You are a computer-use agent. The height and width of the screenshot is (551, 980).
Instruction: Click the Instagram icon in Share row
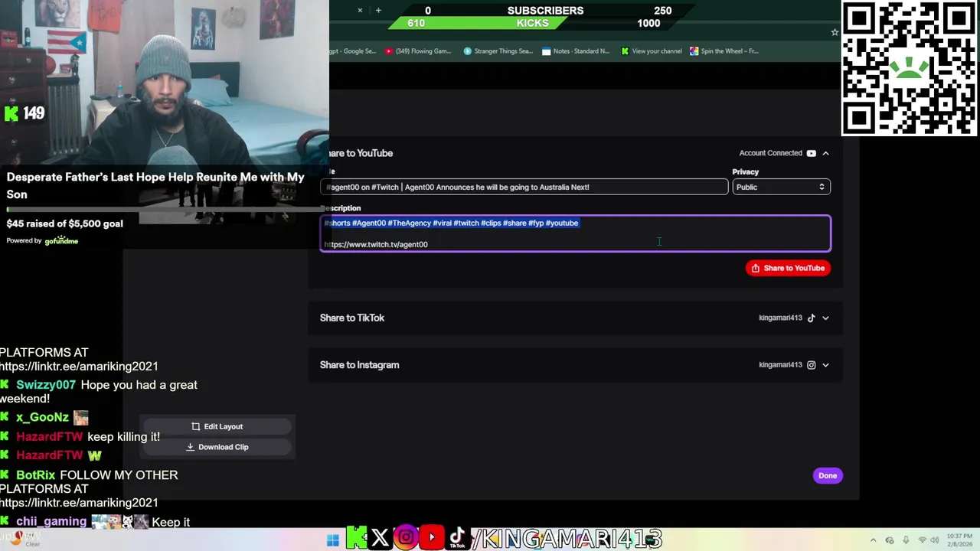[x=811, y=365]
